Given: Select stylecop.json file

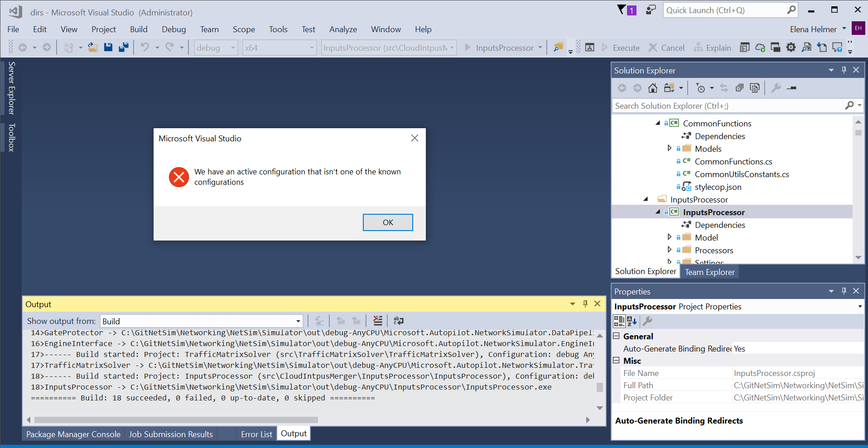Looking at the screenshot, I should tap(718, 187).
